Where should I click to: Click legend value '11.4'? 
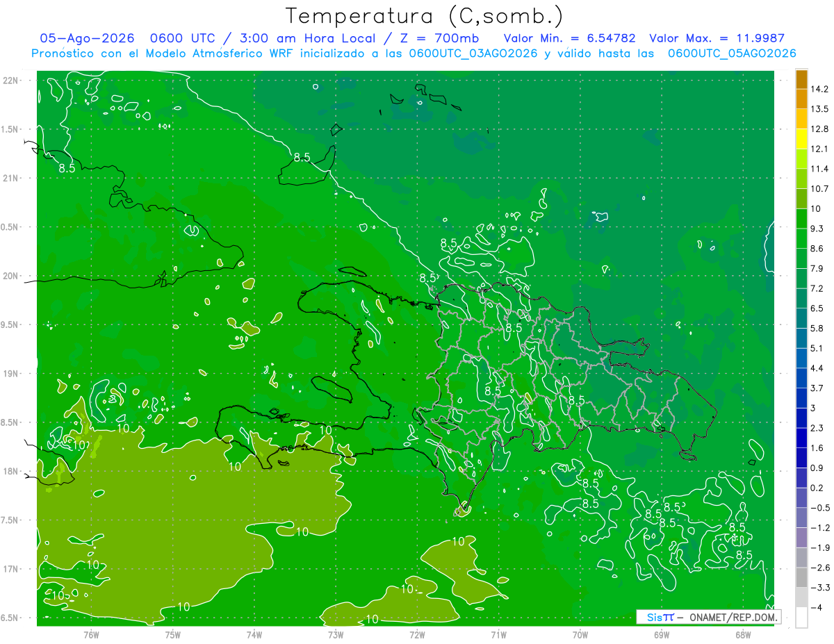pos(820,168)
